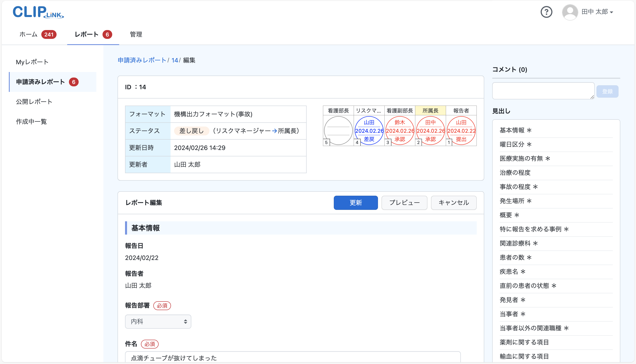
Task: Open the 報告部署 department dropdown showing 内科
Action: pos(158,322)
